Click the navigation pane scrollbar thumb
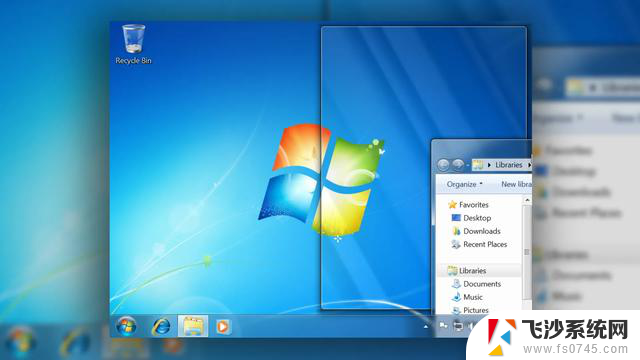 527,252
